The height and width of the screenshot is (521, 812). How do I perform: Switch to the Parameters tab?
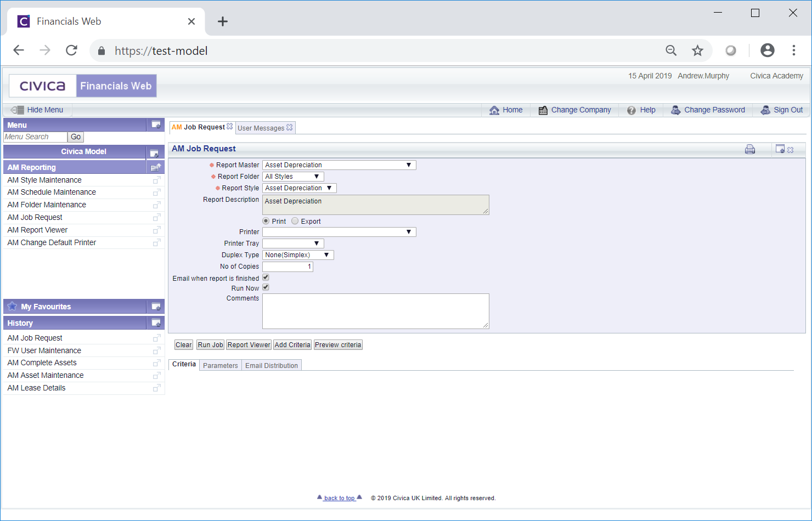(221, 366)
